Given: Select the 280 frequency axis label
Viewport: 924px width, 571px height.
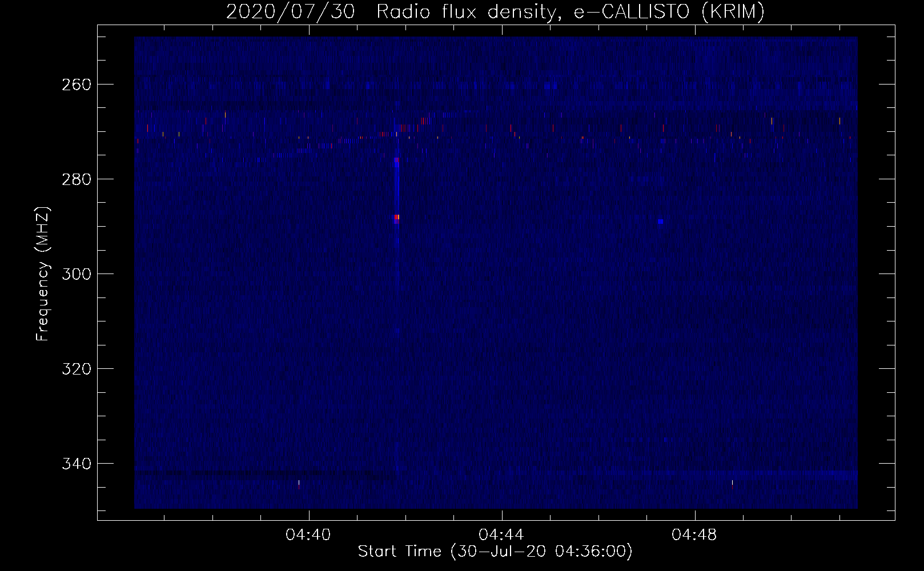Looking at the screenshot, I should pyautogui.click(x=75, y=179).
